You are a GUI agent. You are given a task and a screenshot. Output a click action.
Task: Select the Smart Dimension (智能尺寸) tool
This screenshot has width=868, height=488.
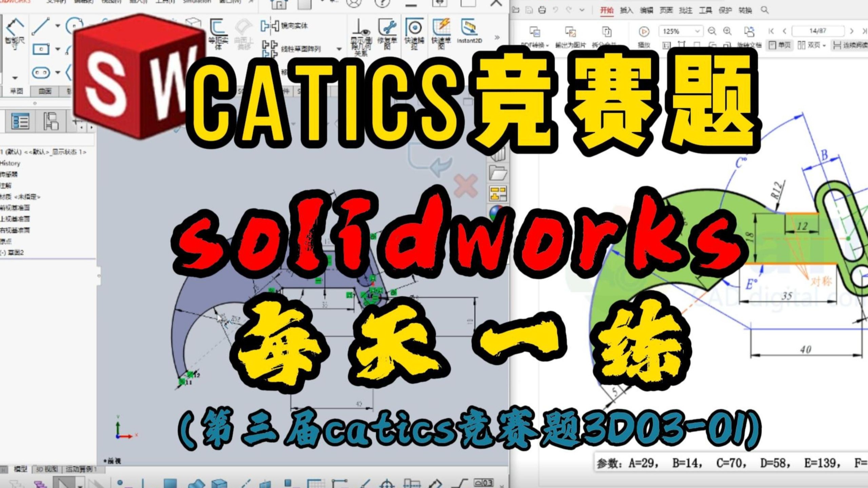[x=15, y=34]
